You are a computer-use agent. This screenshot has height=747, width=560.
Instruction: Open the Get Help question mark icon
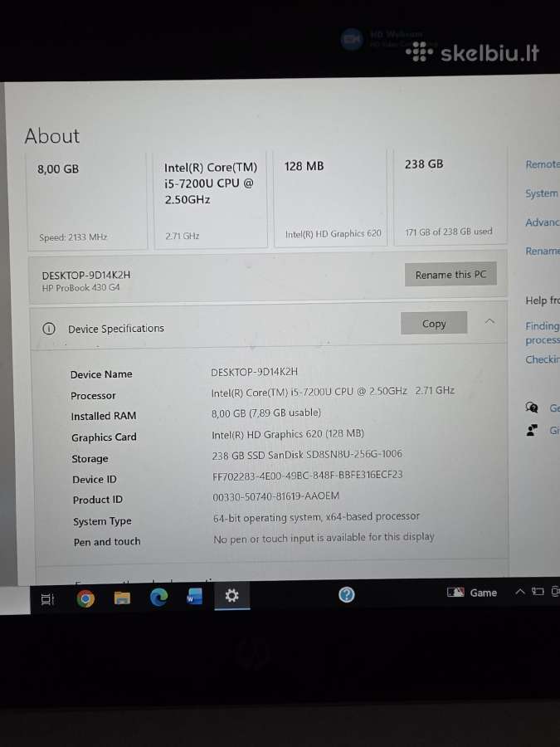coord(347,594)
